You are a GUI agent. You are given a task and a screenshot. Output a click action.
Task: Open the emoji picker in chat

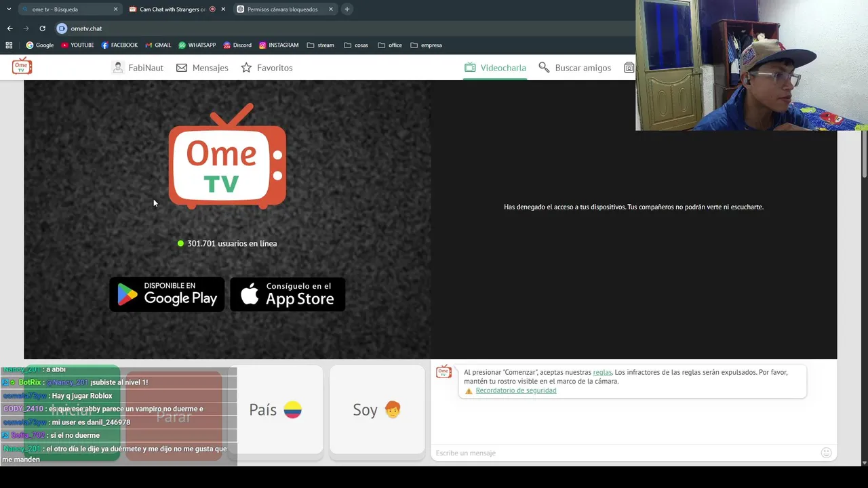pyautogui.click(x=826, y=453)
